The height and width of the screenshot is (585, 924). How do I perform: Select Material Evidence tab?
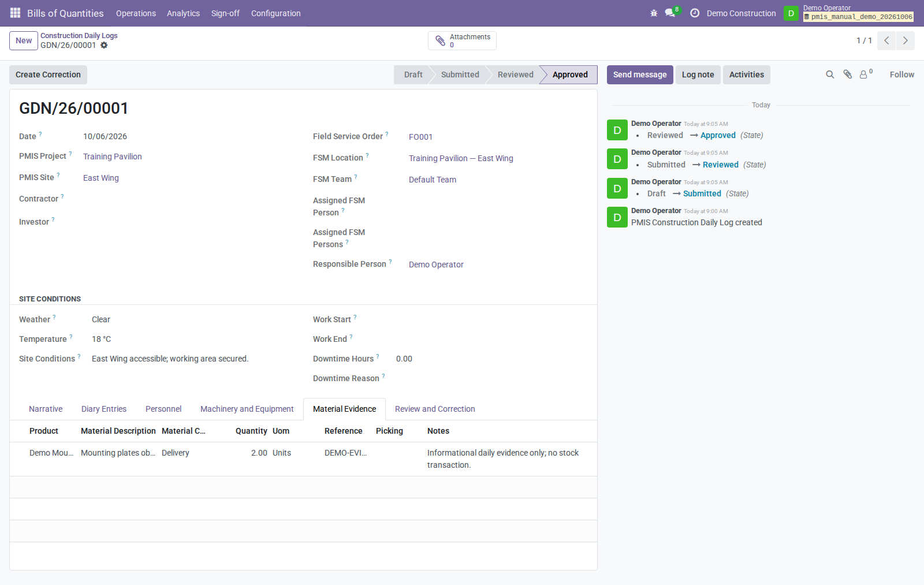344,409
